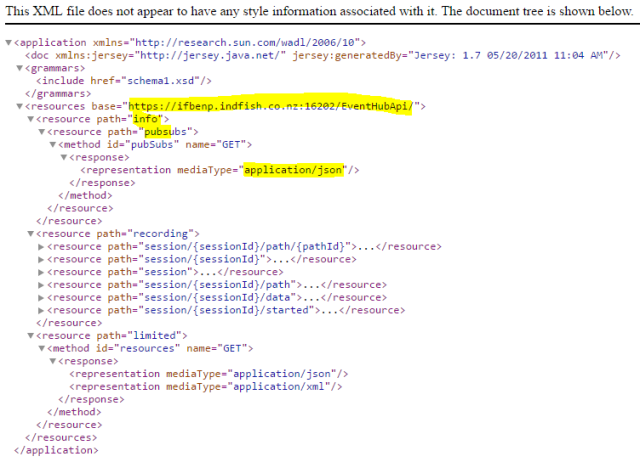Collapse the grammars node
640x462 pixels.
click(20, 68)
